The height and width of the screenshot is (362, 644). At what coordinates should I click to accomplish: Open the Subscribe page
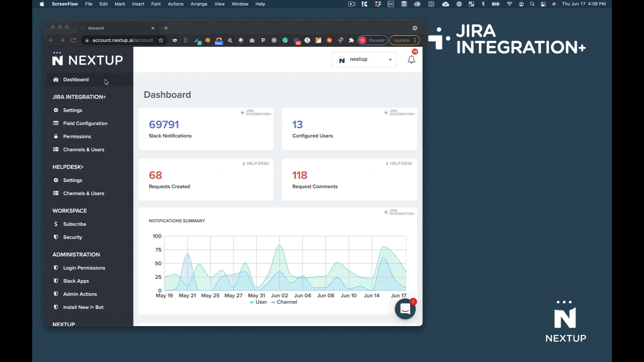pos(89,224)
